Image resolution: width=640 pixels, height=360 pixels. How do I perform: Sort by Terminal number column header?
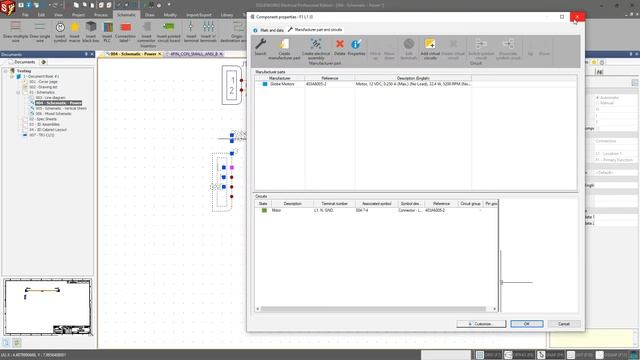(x=334, y=203)
